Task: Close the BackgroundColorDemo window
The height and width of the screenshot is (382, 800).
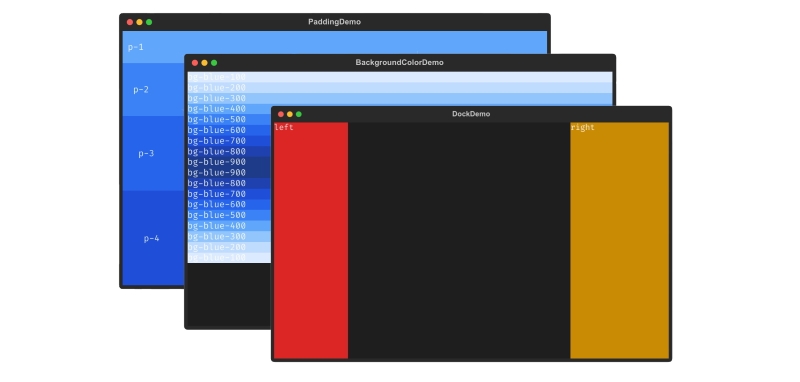Action: [195, 63]
